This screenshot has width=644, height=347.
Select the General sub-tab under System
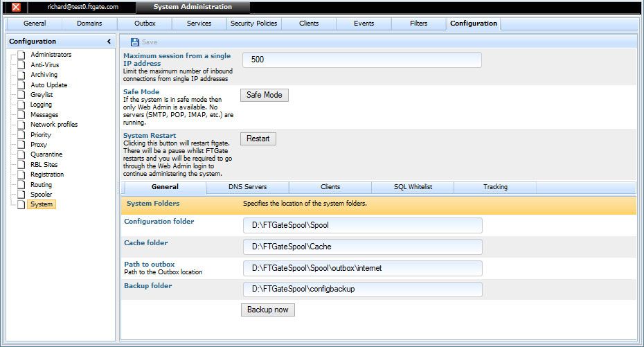click(165, 187)
